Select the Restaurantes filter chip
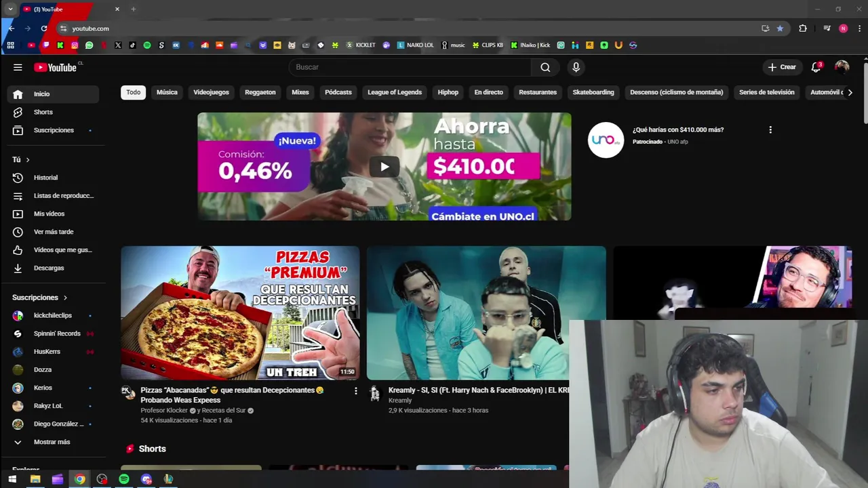Viewport: 868px width, 488px height. tap(538, 92)
